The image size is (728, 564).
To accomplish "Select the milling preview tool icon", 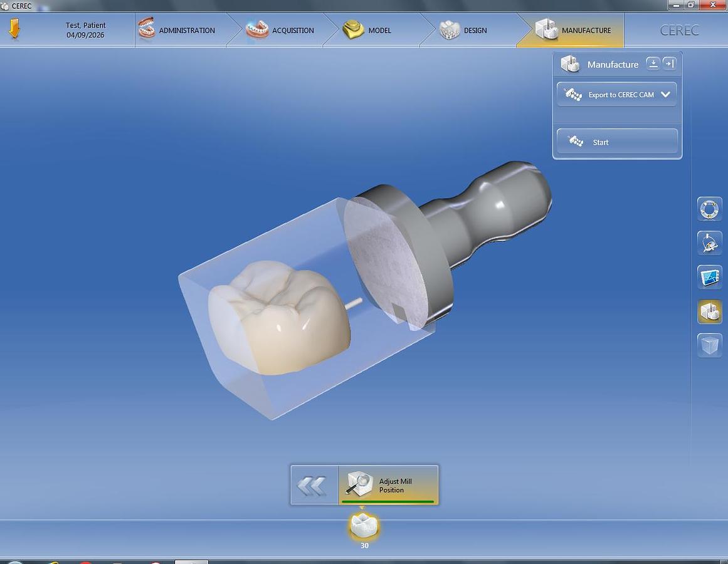I will 709,243.
